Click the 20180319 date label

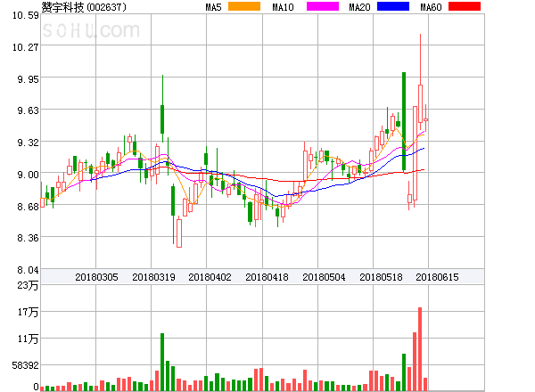pos(153,277)
